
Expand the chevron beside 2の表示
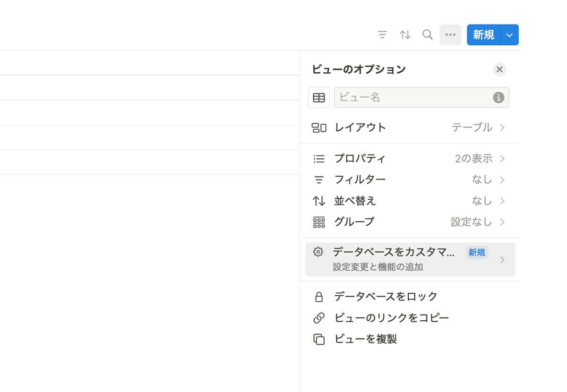(502, 159)
